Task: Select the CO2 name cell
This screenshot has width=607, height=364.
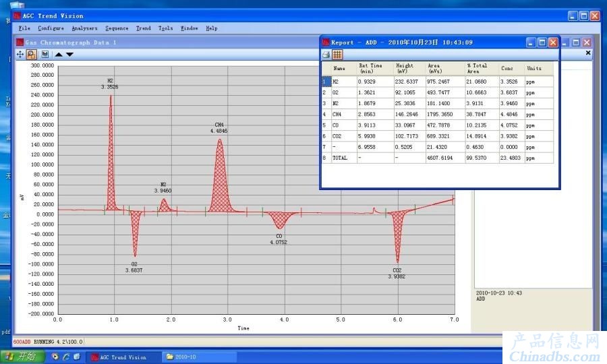Action: click(x=344, y=136)
